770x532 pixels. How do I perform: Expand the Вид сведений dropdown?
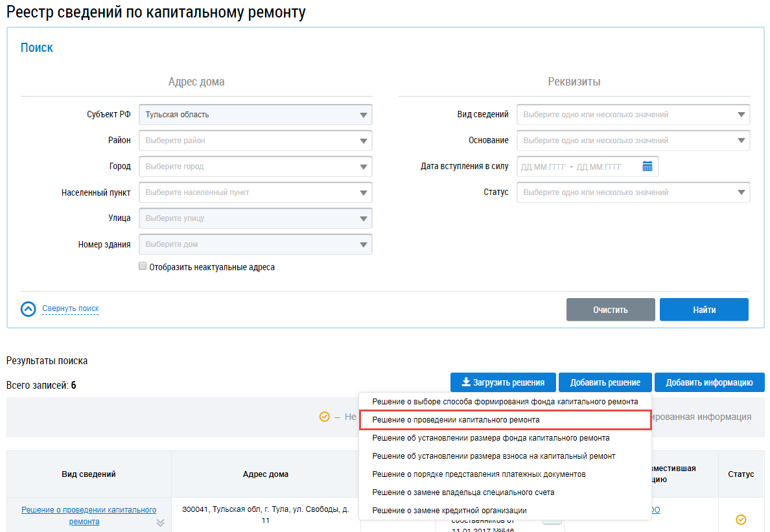pos(633,114)
